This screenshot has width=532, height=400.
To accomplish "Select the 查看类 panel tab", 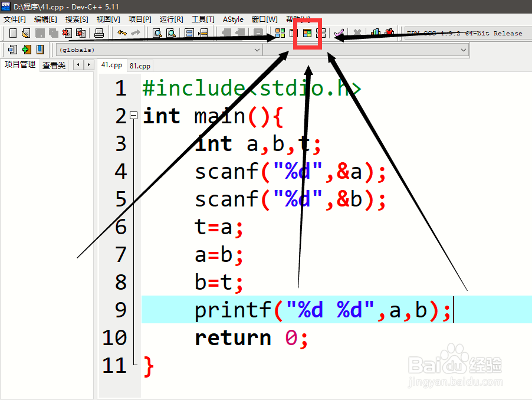I will tap(54, 65).
